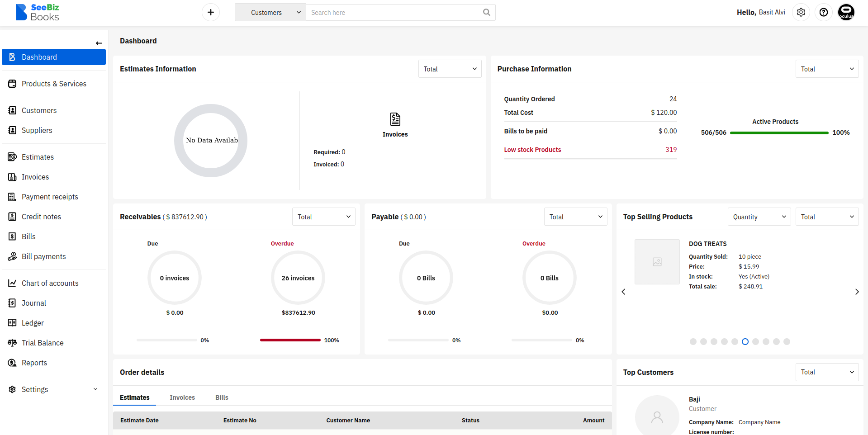Click the previous arrow in Top Selling Products
The image size is (868, 435).
click(623, 292)
